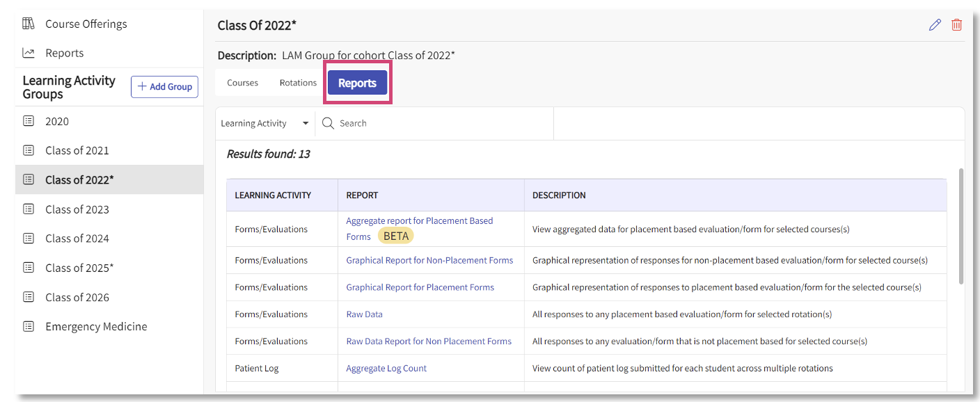Click the magnifier icon in search bar
The height and width of the screenshot is (402, 980).
pos(328,123)
